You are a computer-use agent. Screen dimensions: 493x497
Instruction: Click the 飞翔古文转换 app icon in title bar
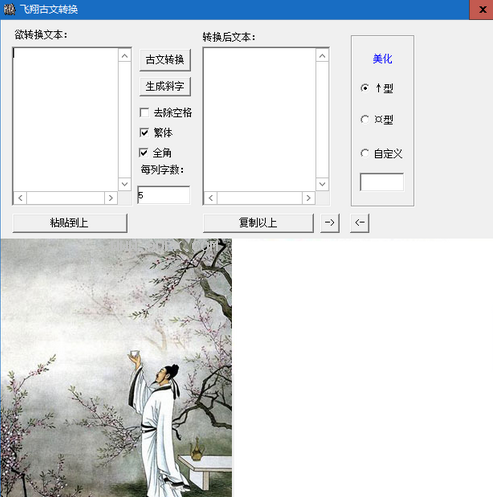(9, 9)
